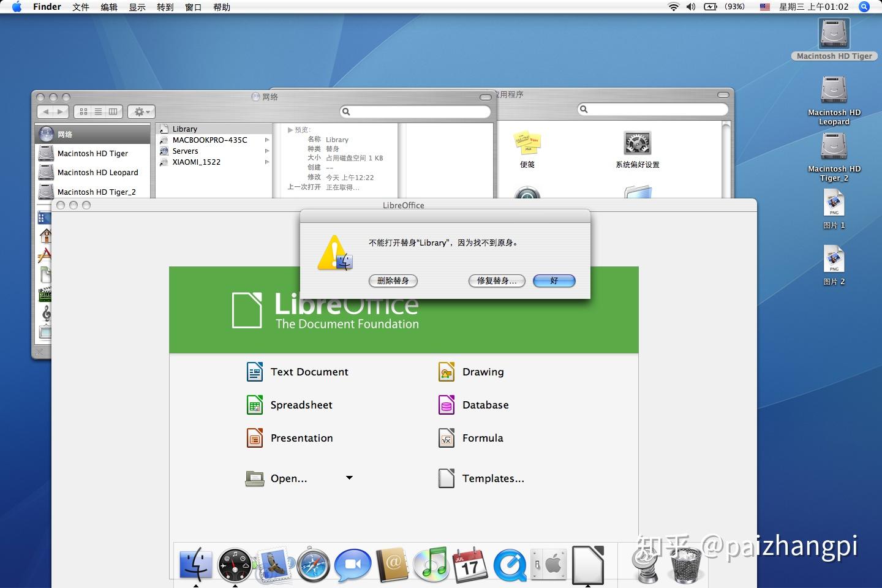Screen dimensions: 882x588
Task: Open the 文件 menu
Action: 81,7
